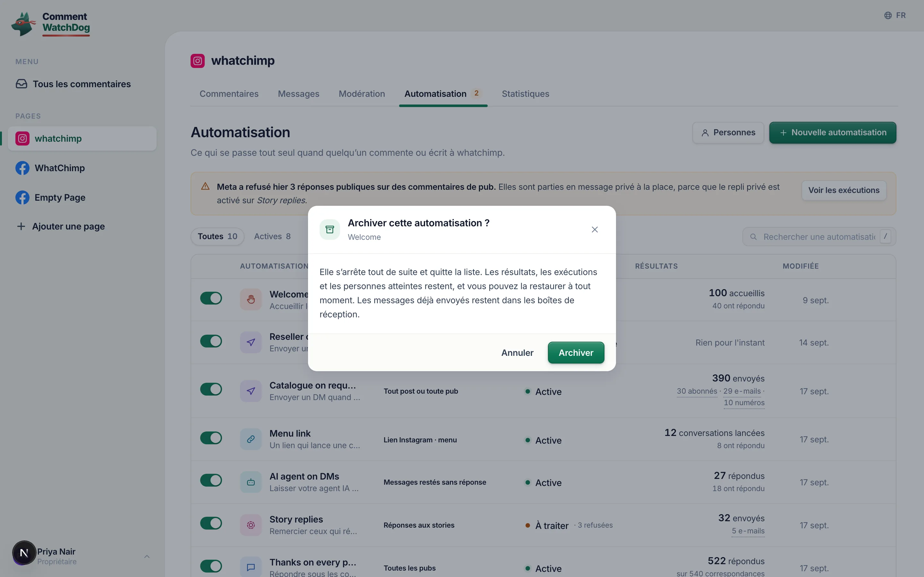Disable the Menu link automation toggle
Screen dimensions: 924x577
[211, 438]
